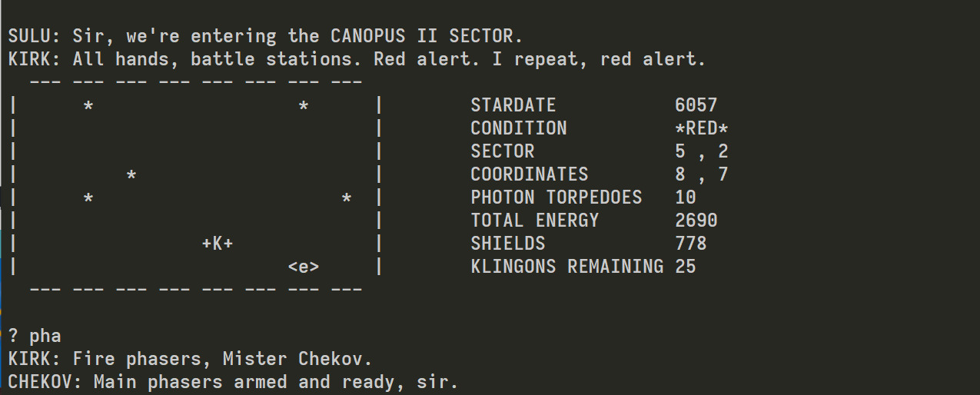Click the Klingons remaining count 25
The height and width of the screenshot is (395, 980).
pyautogui.click(x=685, y=267)
